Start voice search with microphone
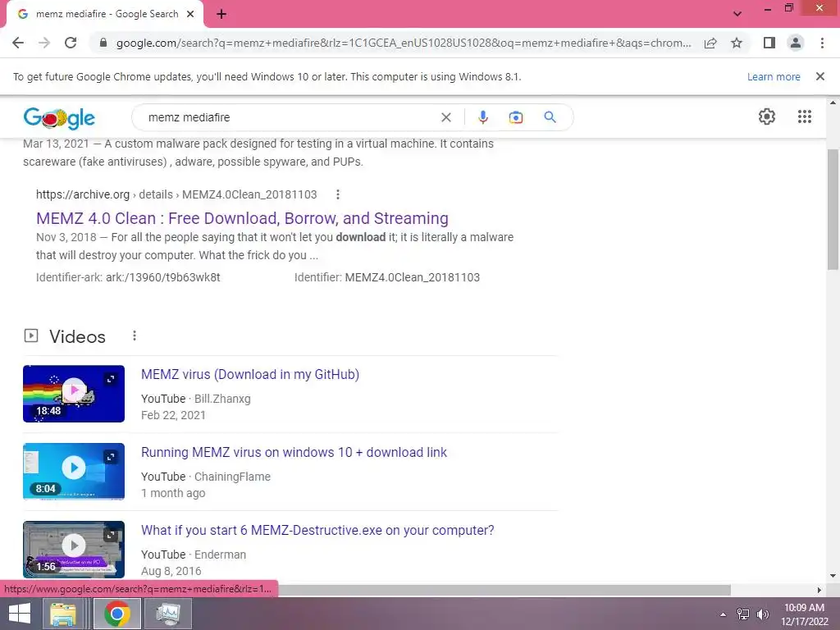 point(482,117)
